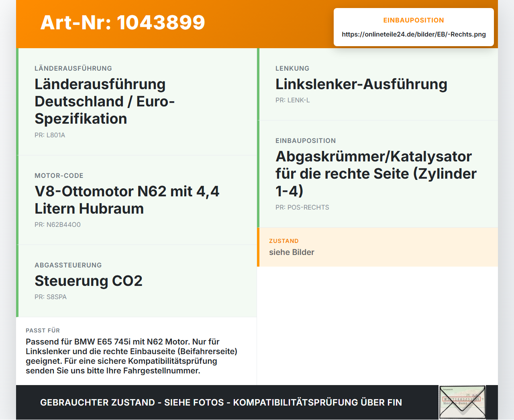Click the LÄNDERAUSFÜHRUNG section label
The width and height of the screenshot is (514, 420).
[73, 68]
